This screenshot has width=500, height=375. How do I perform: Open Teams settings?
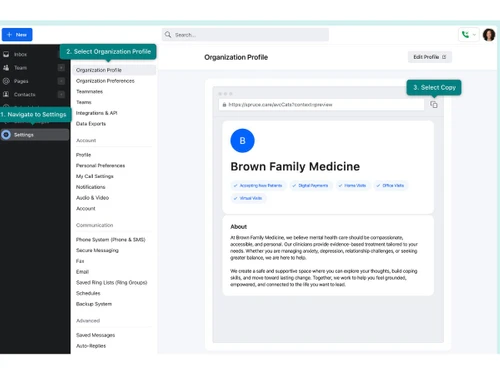[84, 102]
